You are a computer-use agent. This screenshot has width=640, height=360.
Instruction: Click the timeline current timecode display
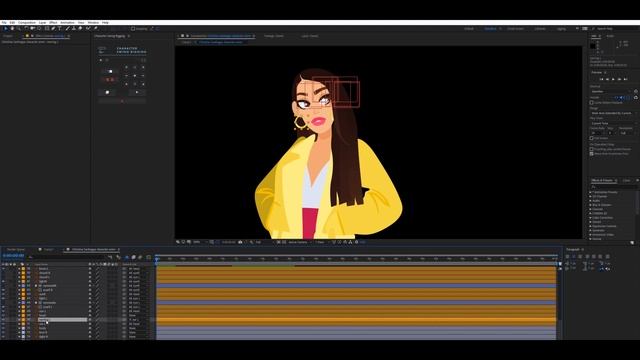[13, 256]
